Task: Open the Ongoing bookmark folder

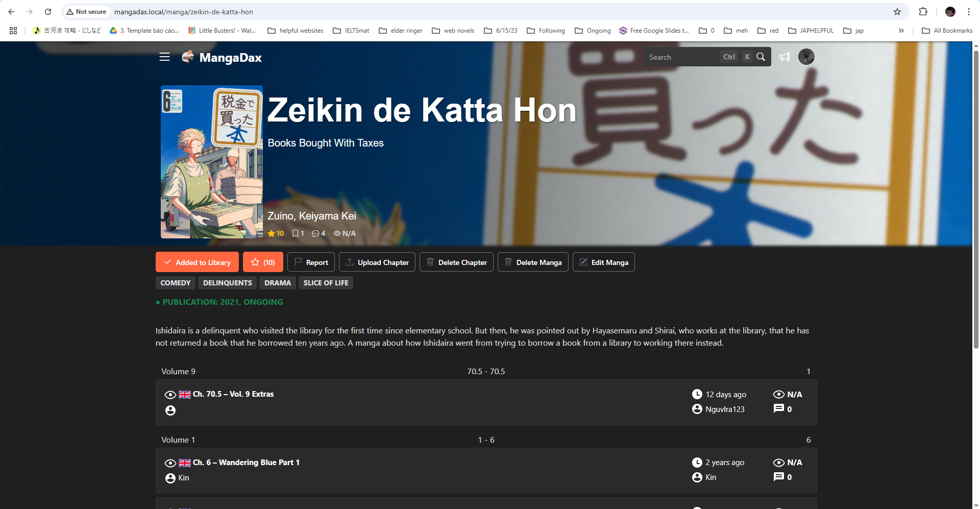Action: [593, 31]
